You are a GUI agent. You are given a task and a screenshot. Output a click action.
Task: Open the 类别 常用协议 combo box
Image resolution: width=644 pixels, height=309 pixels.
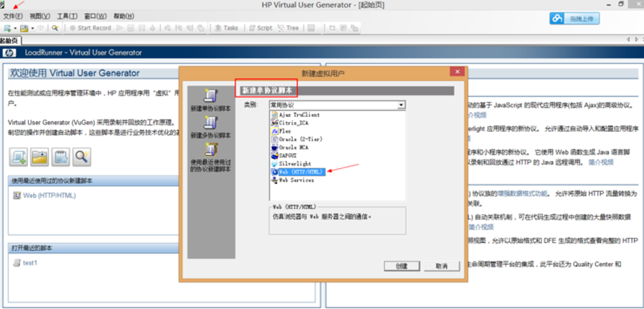337,105
